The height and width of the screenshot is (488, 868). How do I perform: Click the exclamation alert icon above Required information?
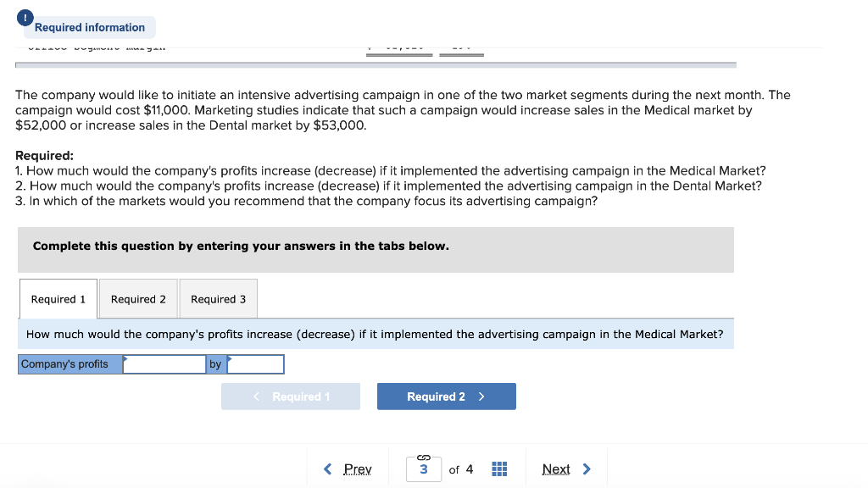(25, 17)
